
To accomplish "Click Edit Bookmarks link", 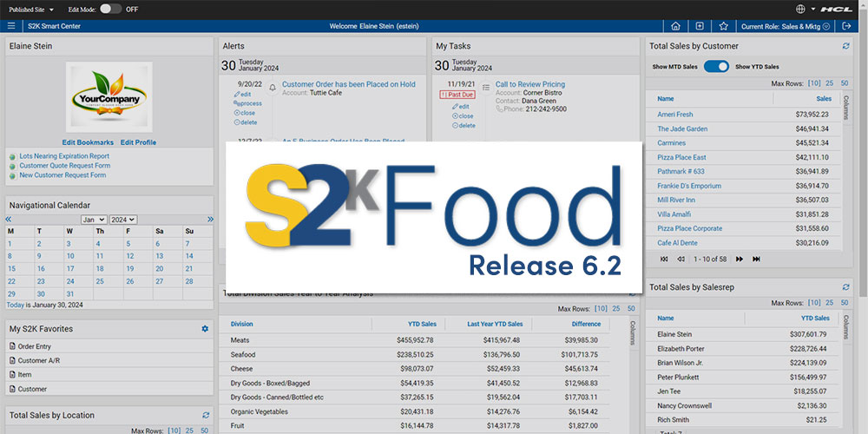I will click(x=88, y=142).
